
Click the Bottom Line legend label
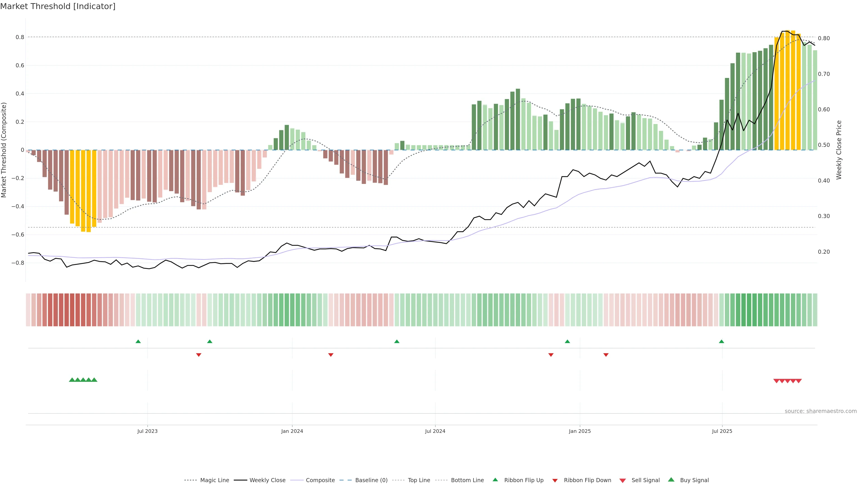click(467, 480)
